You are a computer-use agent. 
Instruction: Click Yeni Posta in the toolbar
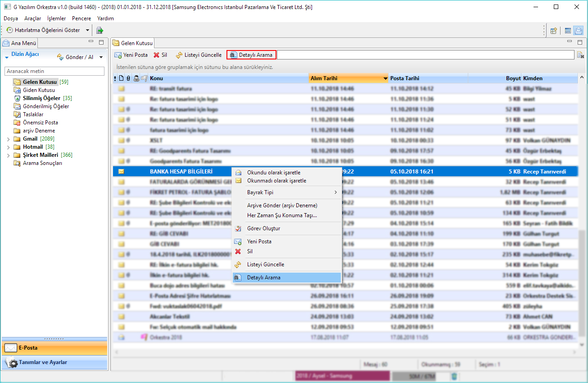(x=131, y=55)
